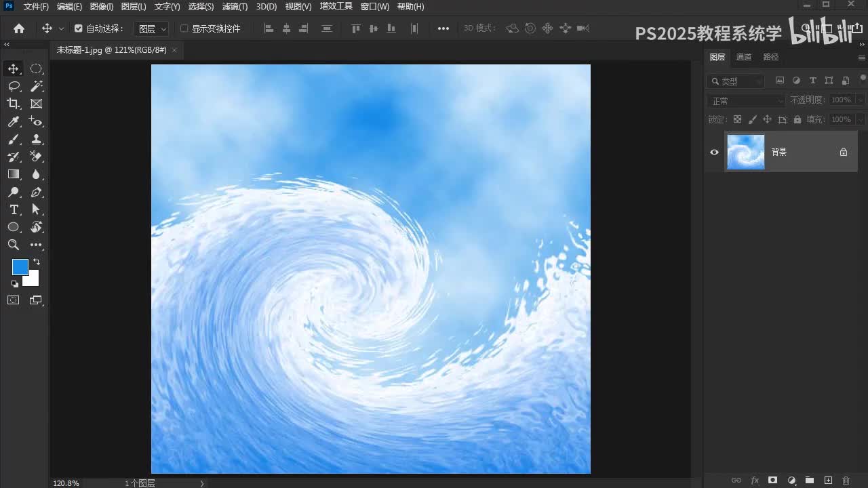Open the 滤镜(T) menu

point(235,7)
